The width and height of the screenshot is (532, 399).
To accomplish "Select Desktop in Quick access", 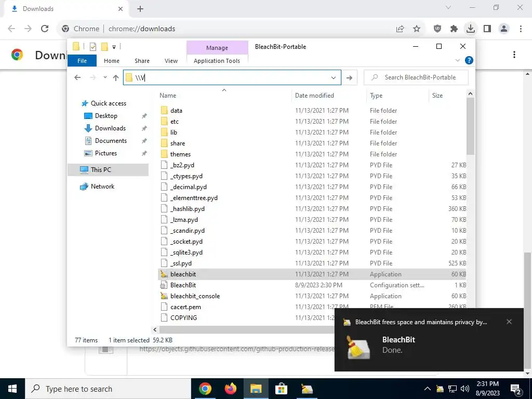I will click(x=106, y=116).
